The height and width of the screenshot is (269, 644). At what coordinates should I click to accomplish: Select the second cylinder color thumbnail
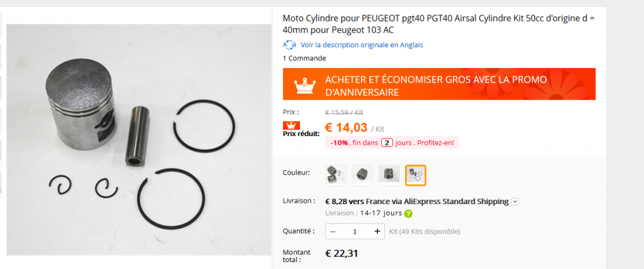[363, 175]
